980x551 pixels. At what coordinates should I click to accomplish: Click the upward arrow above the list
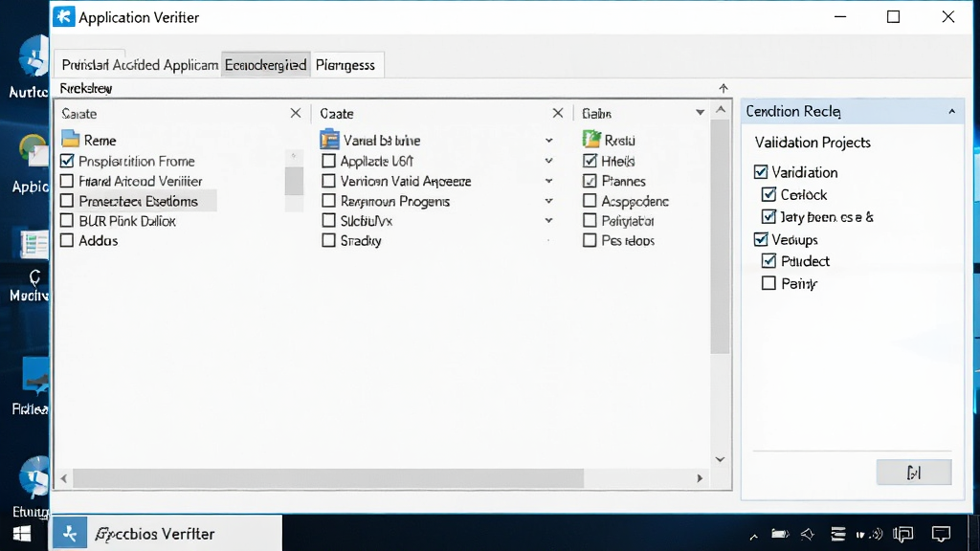tap(724, 88)
